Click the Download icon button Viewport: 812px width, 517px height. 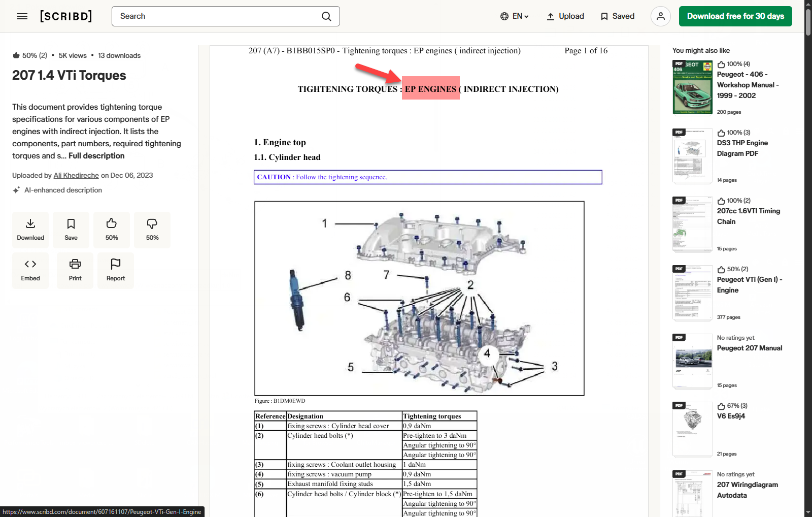[x=30, y=230]
